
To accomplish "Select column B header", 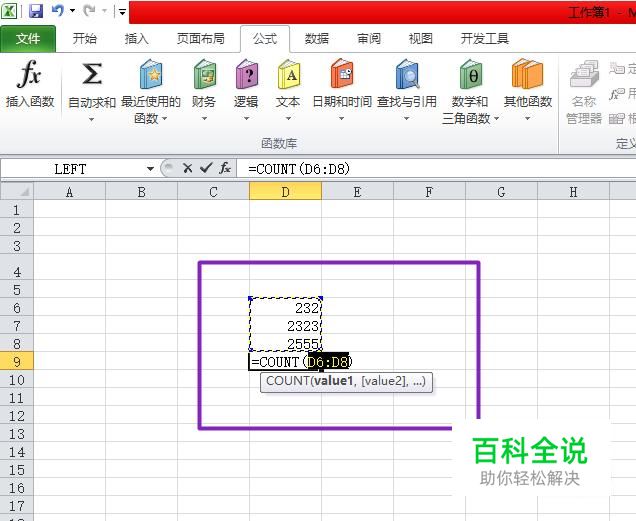I will click(142, 192).
